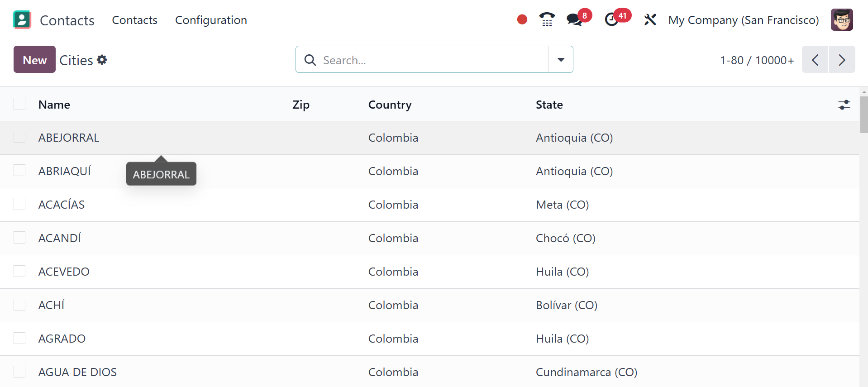
Task: Tick the select-all checkbox in header
Action: (x=19, y=104)
